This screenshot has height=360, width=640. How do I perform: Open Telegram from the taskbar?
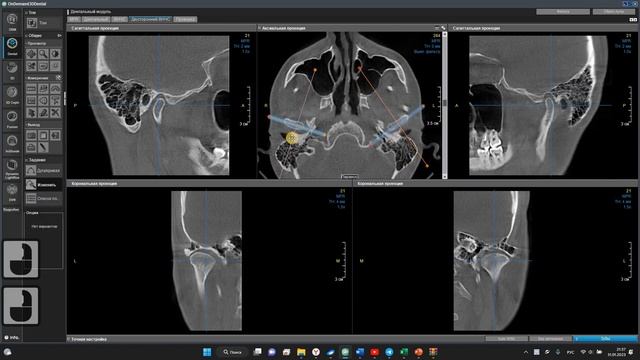coord(389,352)
